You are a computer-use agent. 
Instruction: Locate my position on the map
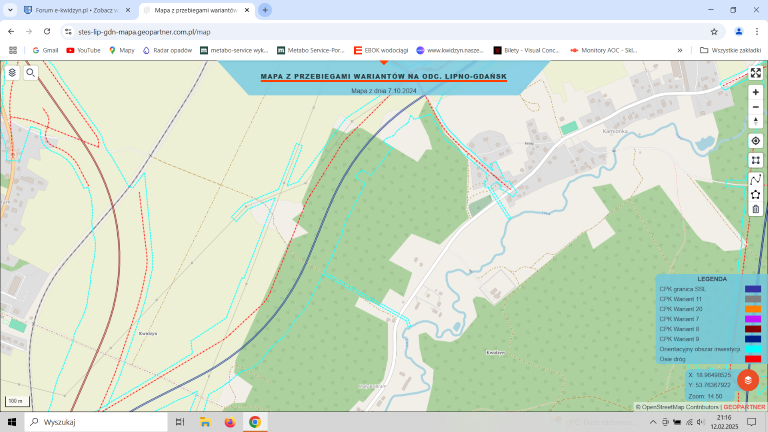(x=756, y=141)
